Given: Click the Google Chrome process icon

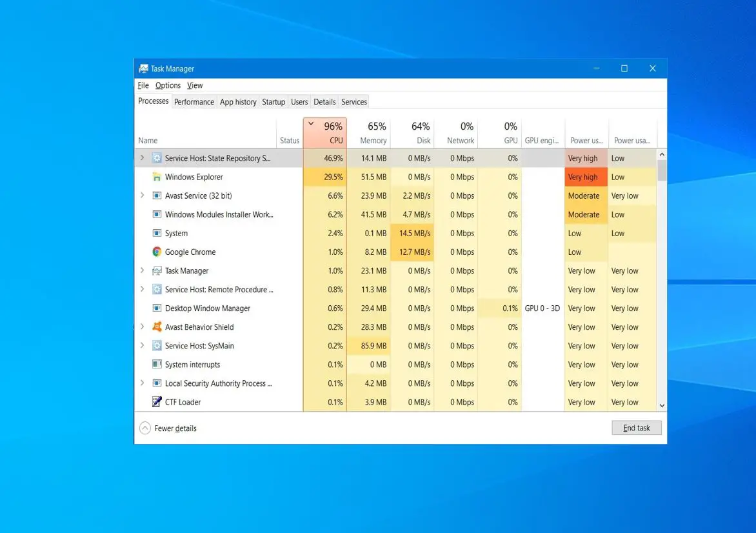Looking at the screenshot, I should click(157, 252).
